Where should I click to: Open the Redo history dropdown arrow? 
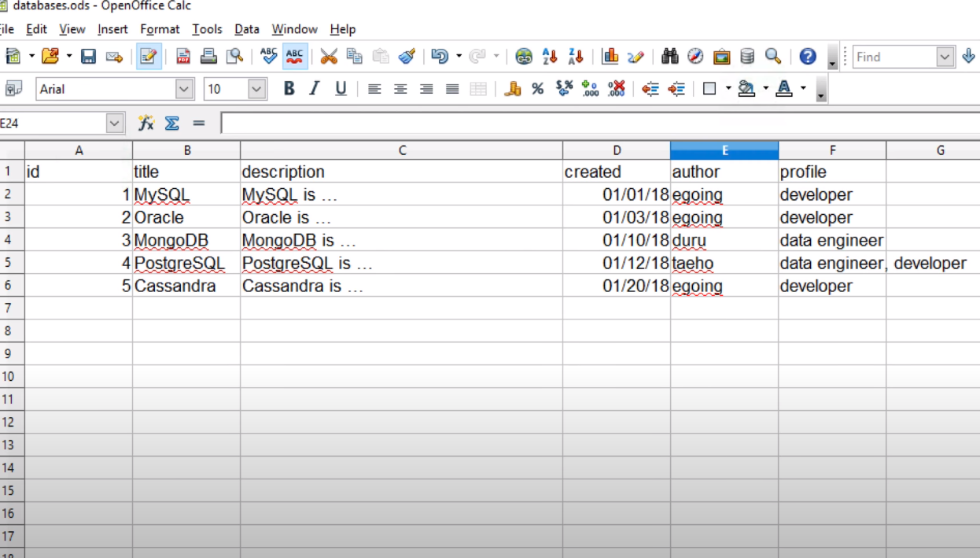coord(496,56)
